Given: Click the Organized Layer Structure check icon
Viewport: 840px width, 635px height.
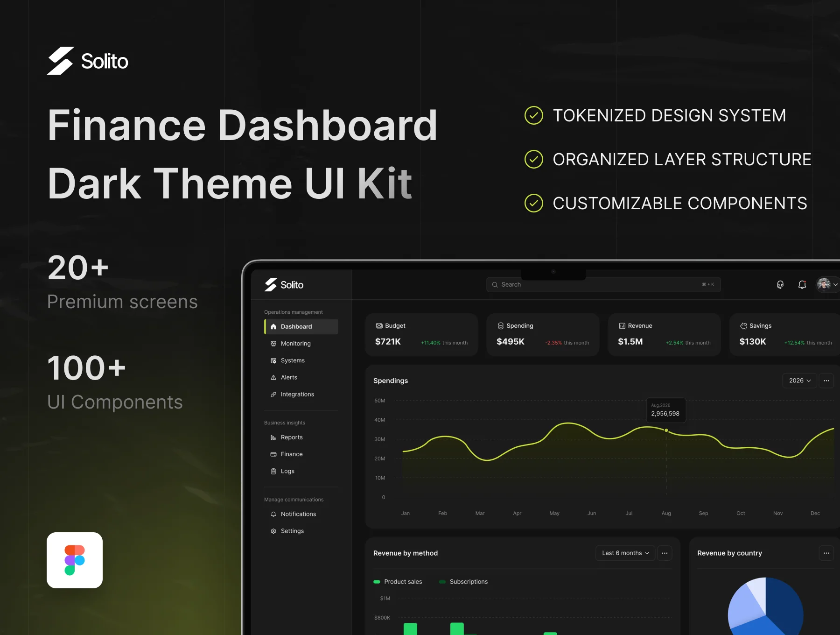Looking at the screenshot, I should point(534,159).
